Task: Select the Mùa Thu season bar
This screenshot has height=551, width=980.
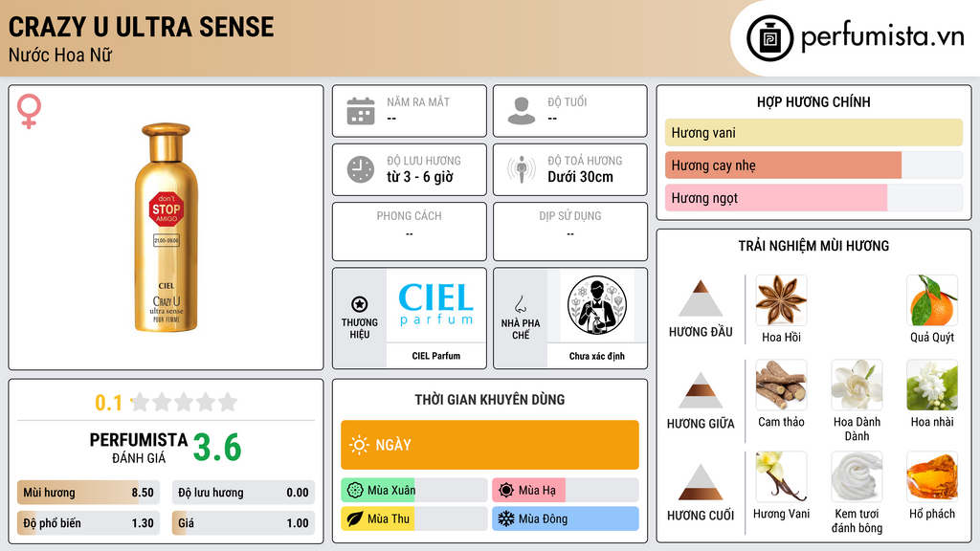Action: pyautogui.click(x=414, y=518)
